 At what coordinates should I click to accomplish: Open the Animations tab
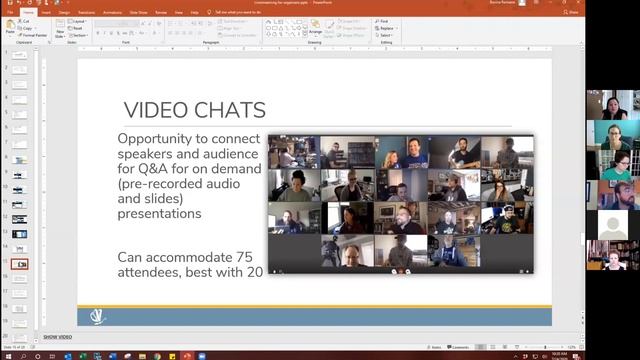112,12
